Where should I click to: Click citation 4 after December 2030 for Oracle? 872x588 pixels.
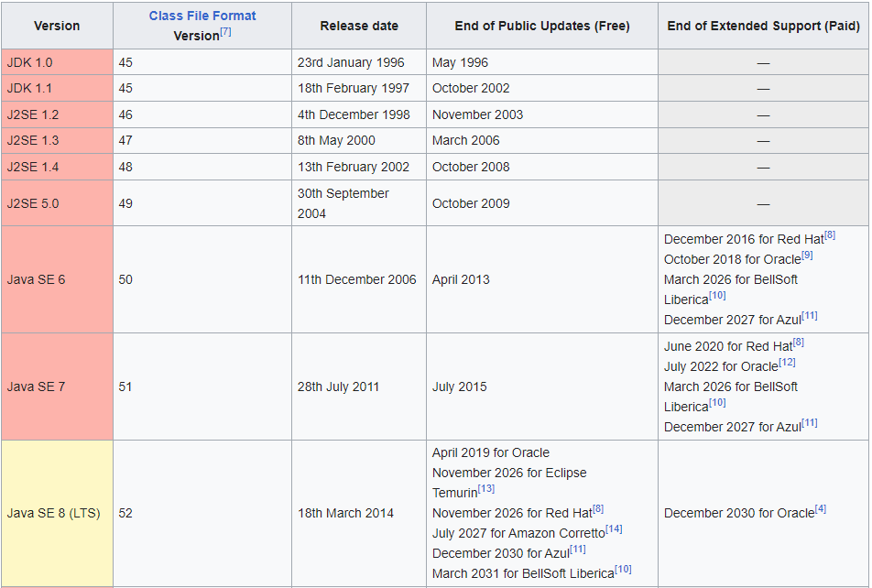pyautogui.click(x=821, y=509)
